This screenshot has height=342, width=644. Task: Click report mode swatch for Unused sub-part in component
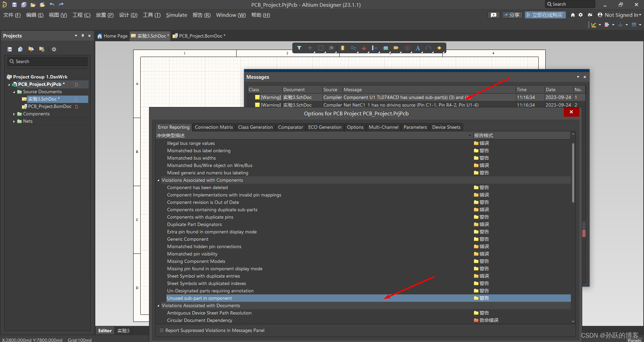[476, 298]
